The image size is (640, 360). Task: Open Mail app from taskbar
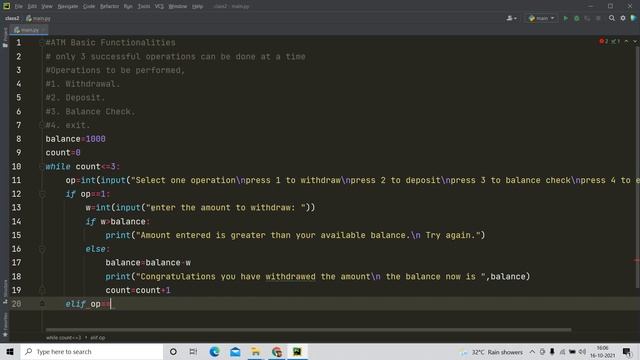[x=235, y=351]
